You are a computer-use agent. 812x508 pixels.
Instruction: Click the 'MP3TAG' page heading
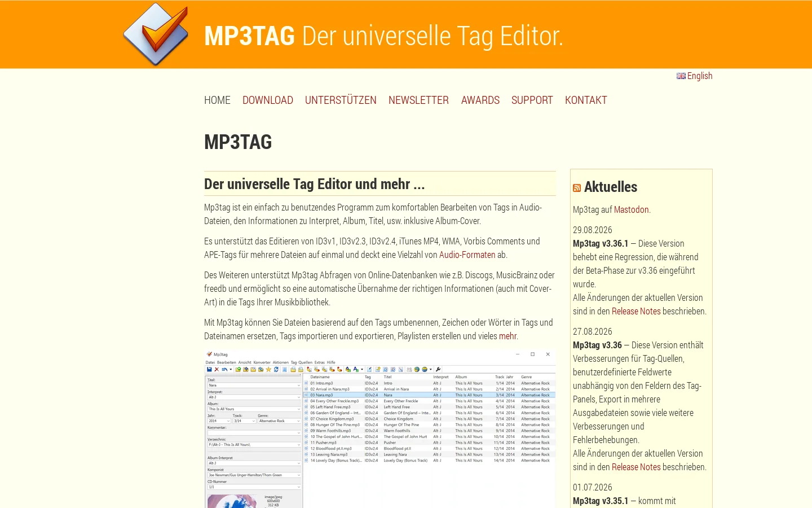point(238,142)
